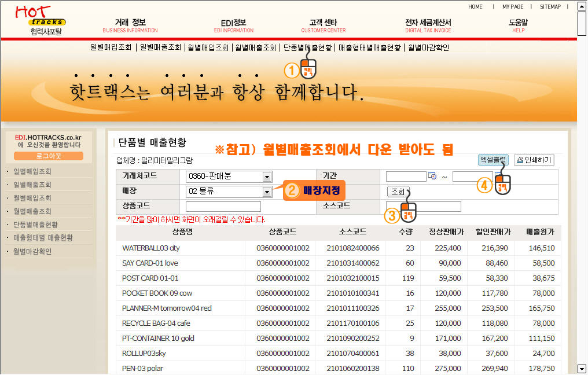Click the 매출원가 column header
Viewport: 588px width, 375px height.
point(540,231)
